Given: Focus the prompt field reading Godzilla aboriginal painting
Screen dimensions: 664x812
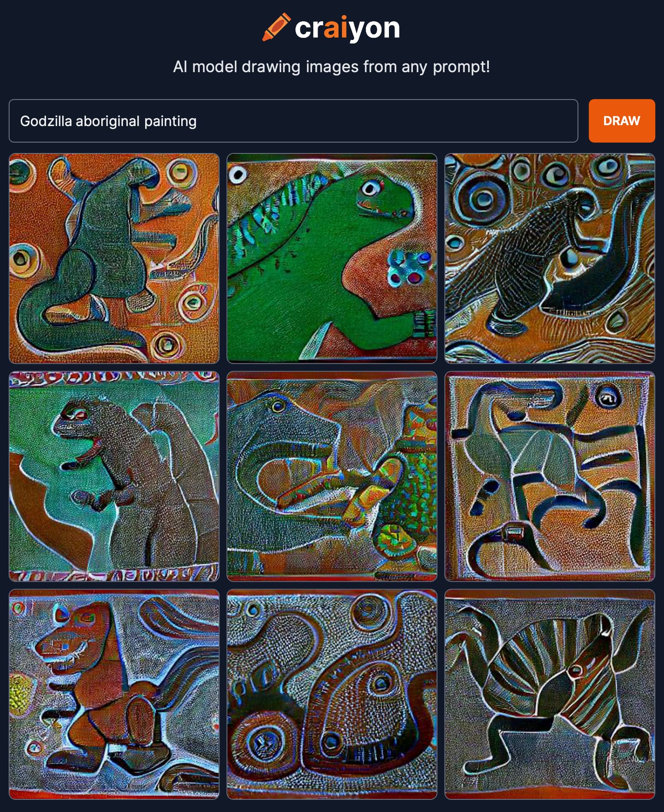Looking at the screenshot, I should 293,121.
